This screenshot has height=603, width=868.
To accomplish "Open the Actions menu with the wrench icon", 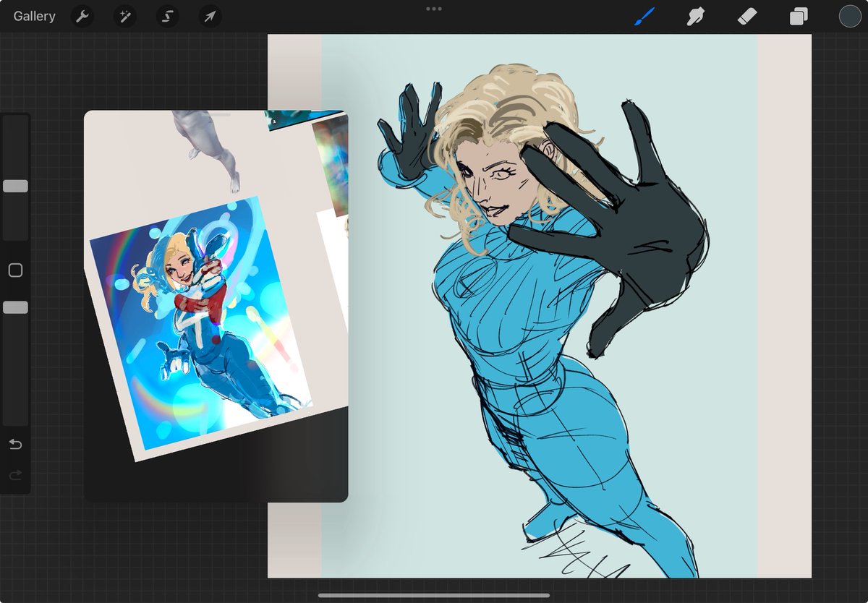I will pos(82,16).
